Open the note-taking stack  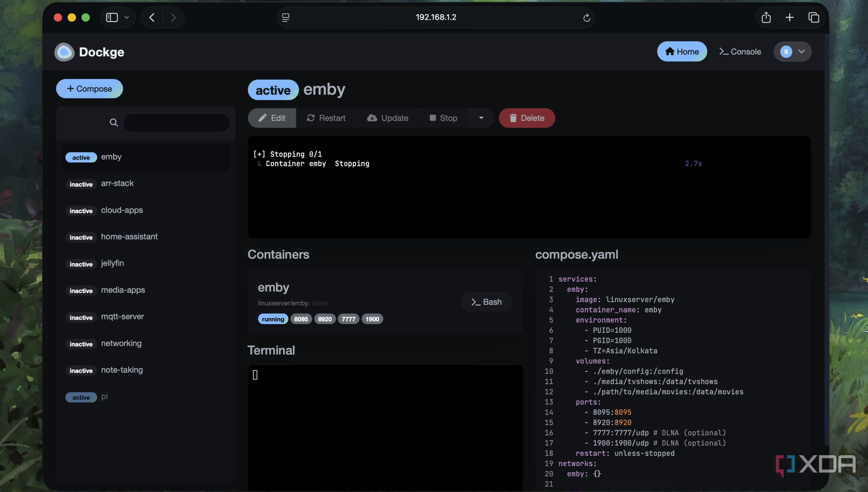[x=146, y=370]
